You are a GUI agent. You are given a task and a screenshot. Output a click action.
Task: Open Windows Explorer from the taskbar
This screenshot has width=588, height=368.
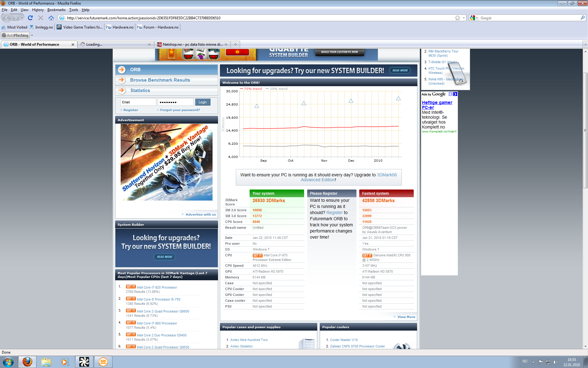tap(46, 362)
